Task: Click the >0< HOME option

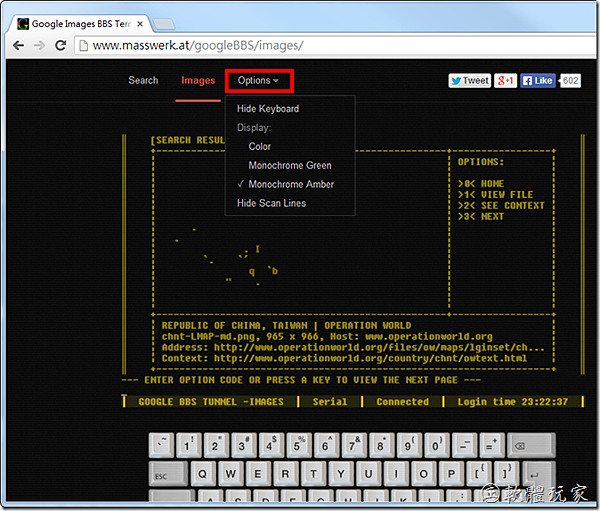Action: [x=481, y=184]
